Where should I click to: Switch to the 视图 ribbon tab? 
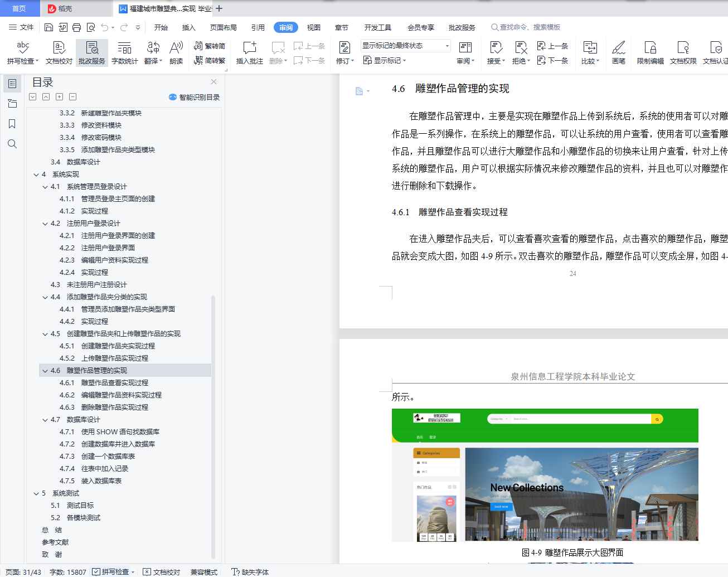(x=314, y=27)
